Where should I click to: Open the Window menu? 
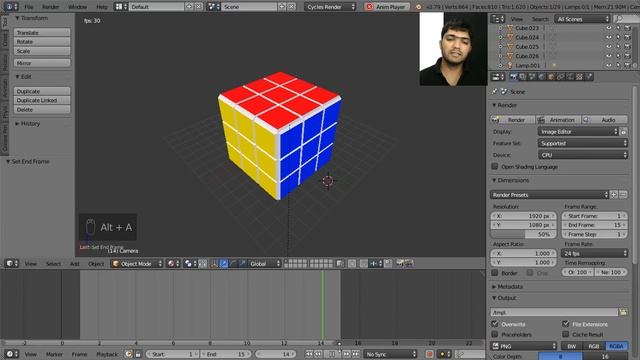point(78,7)
